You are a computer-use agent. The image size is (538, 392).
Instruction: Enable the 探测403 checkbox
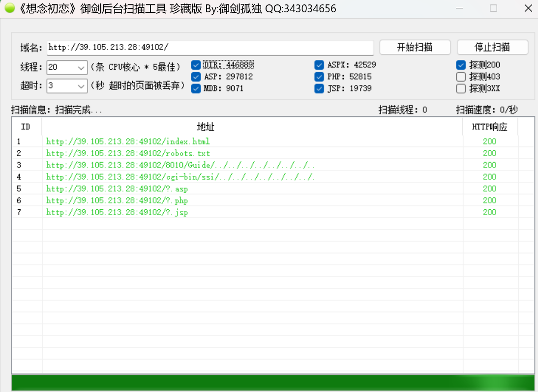tap(461, 77)
